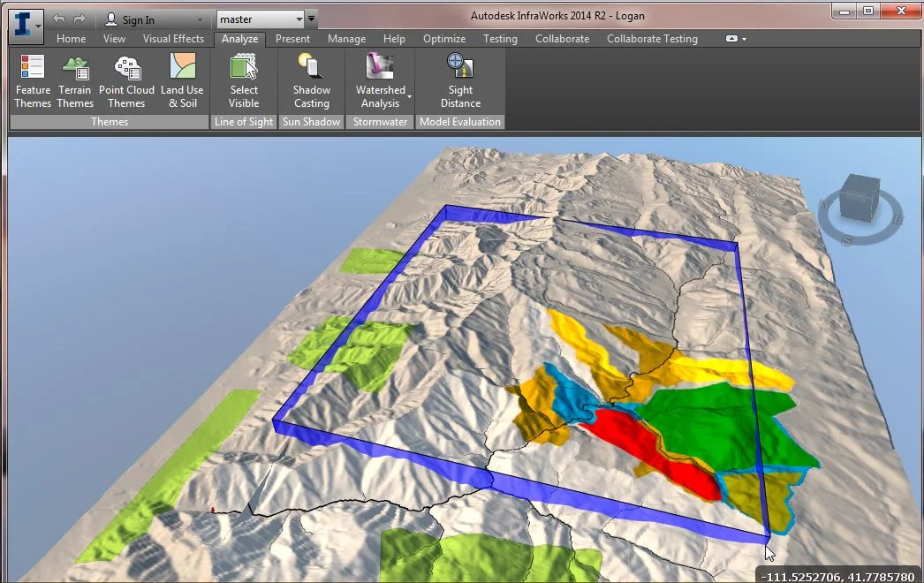Click the coordinates readout -111.5252706, 41.7785780

tap(837, 577)
